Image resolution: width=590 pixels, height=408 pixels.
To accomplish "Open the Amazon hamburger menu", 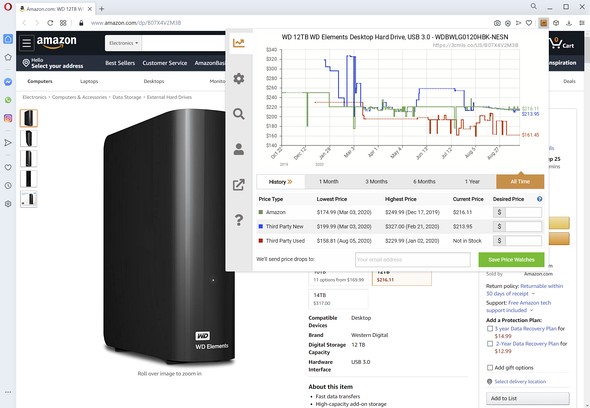I will point(26,43).
